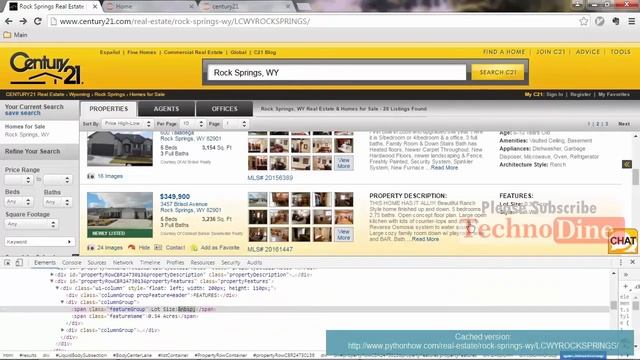Switch to the century21 browser tab
The width and height of the screenshot is (640, 360).
pos(246,7)
